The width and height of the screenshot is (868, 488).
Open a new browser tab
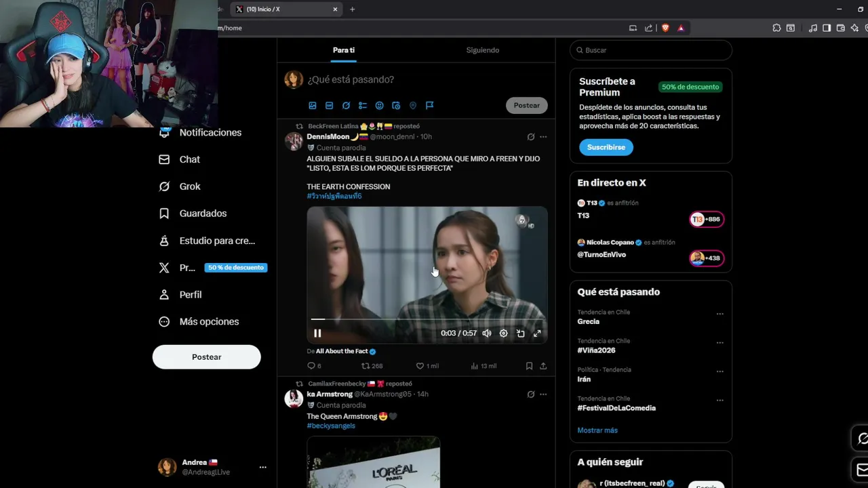point(352,9)
